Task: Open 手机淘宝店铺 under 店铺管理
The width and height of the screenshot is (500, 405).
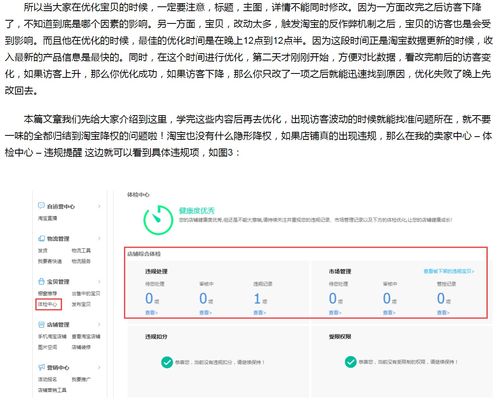Action: tap(52, 336)
